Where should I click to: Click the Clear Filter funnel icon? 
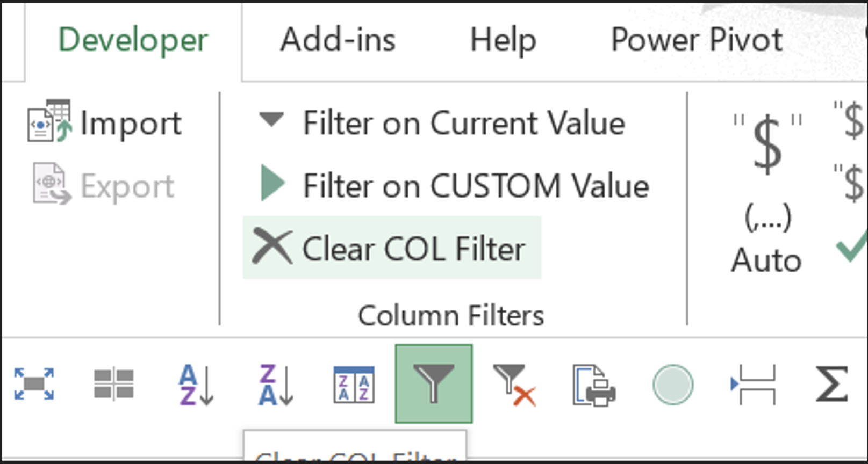coord(514,385)
